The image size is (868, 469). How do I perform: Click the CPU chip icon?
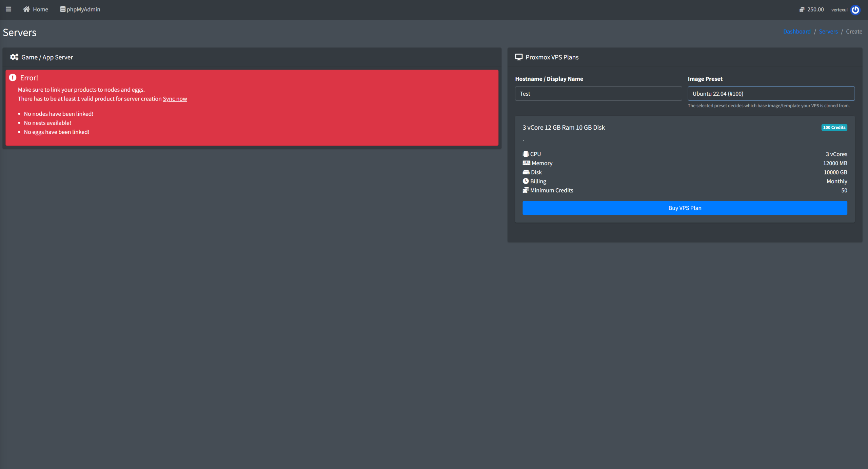click(x=526, y=154)
